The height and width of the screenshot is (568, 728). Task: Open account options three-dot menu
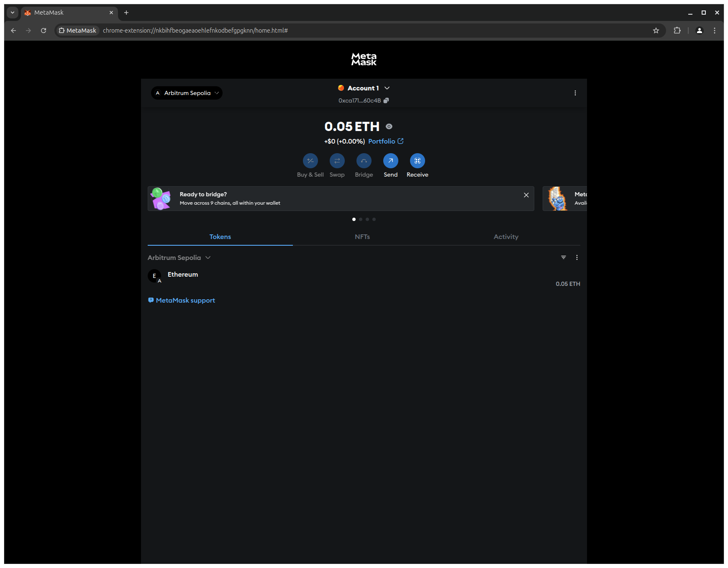click(575, 93)
